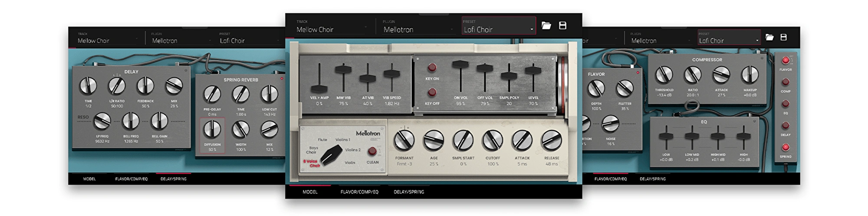Open folder icon in right window header
Screen dimensions: 868x216
(x=769, y=37)
